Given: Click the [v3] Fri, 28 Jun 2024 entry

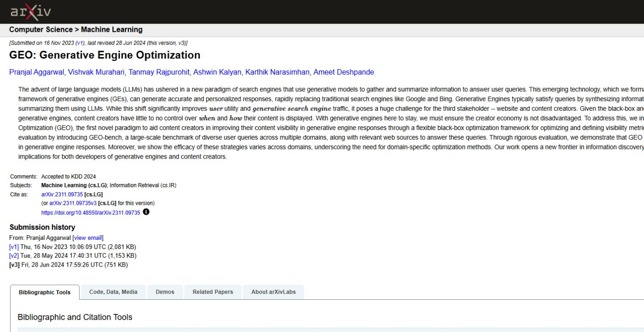Looking at the screenshot, I should [69, 265].
